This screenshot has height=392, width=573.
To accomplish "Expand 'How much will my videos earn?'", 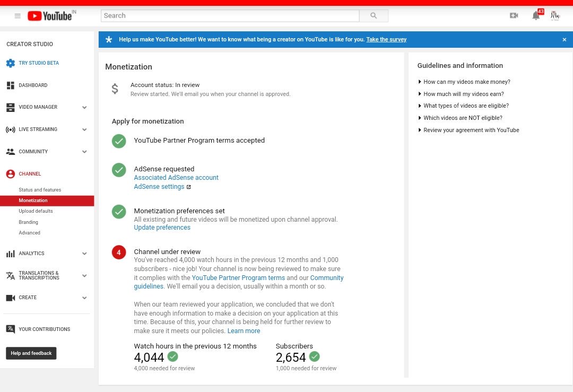I will [461, 94].
